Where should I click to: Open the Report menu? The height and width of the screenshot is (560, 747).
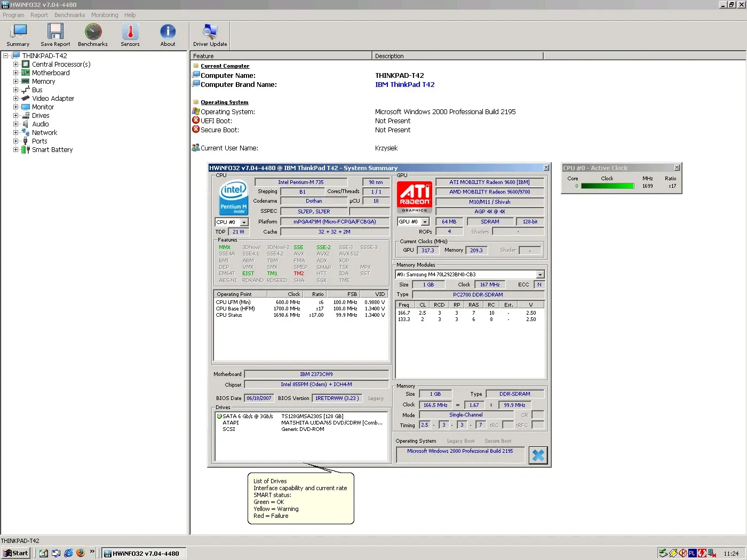click(39, 15)
